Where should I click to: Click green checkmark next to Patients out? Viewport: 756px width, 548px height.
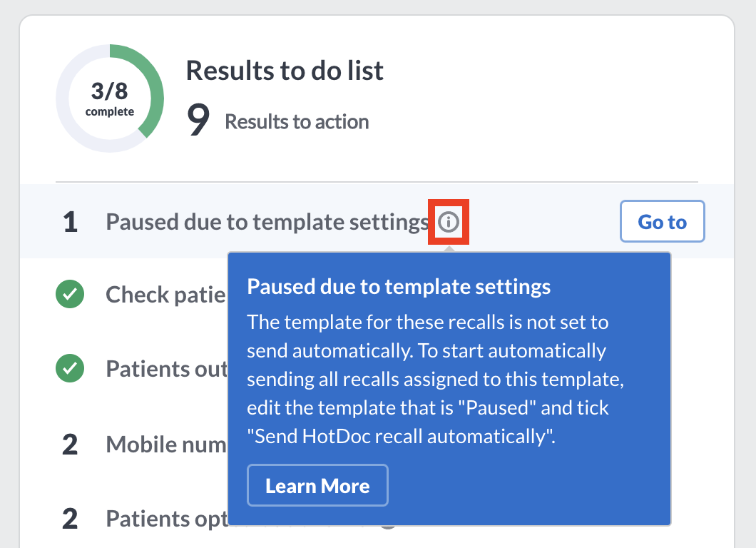point(70,368)
